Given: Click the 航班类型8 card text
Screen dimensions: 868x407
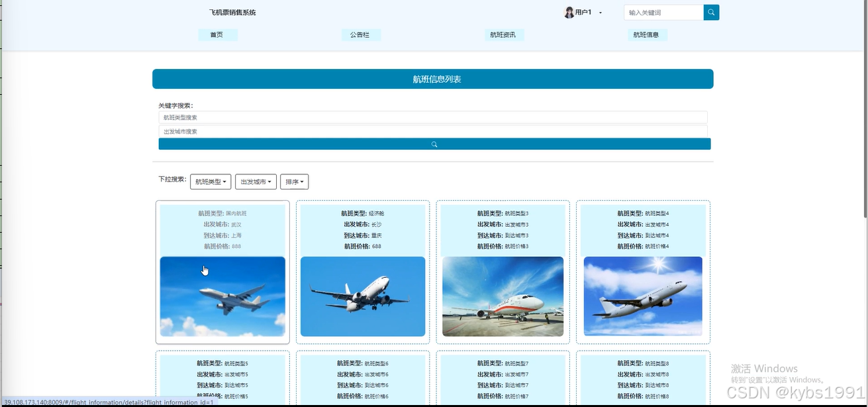Looking at the screenshot, I should click(x=657, y=364).
